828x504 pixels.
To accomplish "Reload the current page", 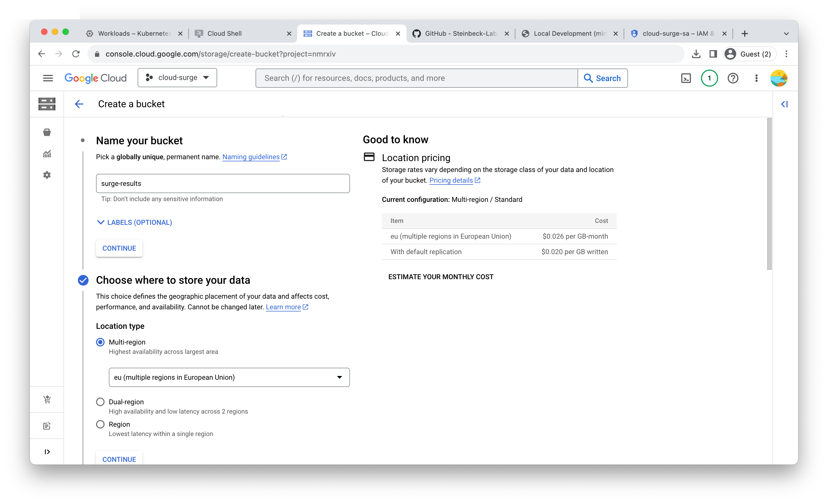I will (76, 54).
